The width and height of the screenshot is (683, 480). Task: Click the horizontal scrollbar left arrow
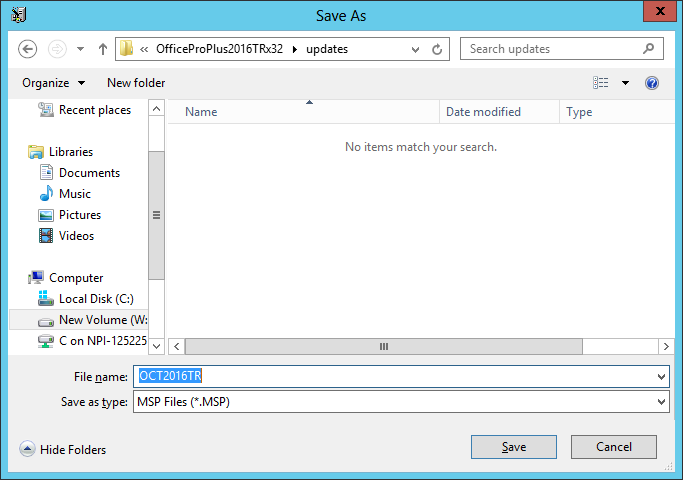176,347
